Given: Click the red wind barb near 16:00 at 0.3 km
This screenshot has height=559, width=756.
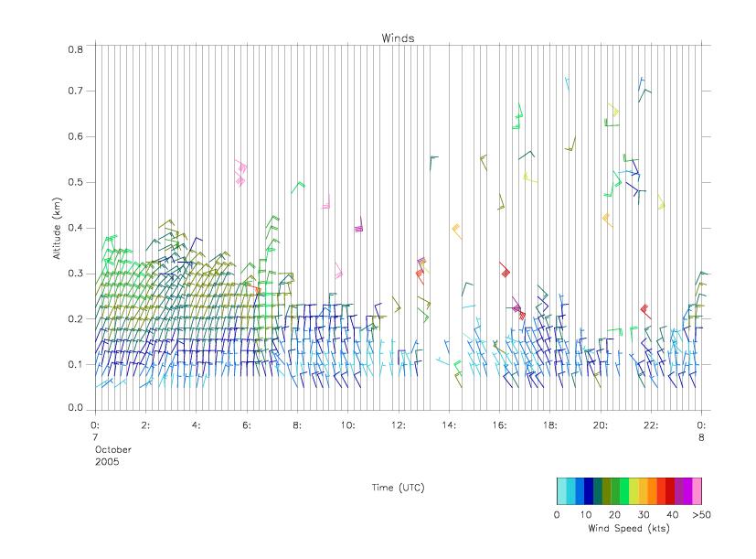Looking at the screenshot, I should pyautogui.click(x=505, y=269).
